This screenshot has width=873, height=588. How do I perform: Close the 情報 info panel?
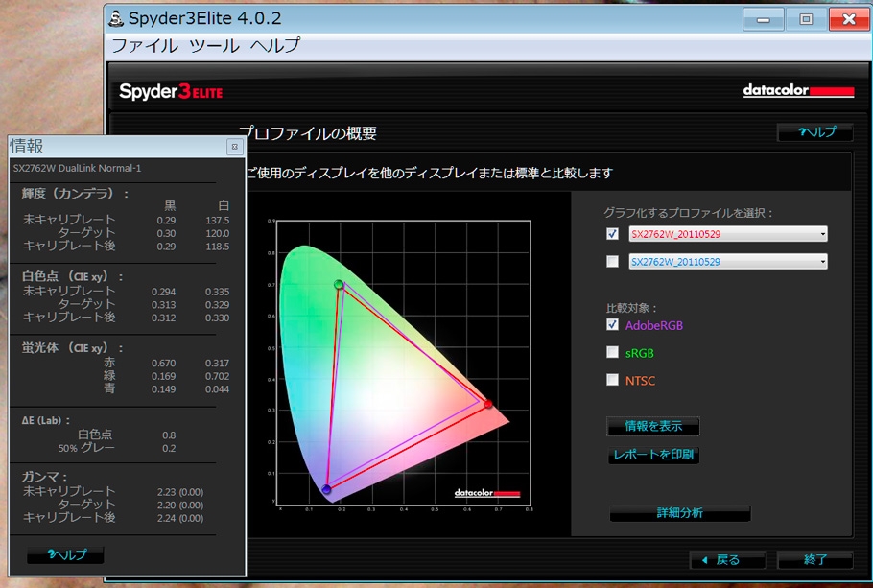click(x=233, y=147)
